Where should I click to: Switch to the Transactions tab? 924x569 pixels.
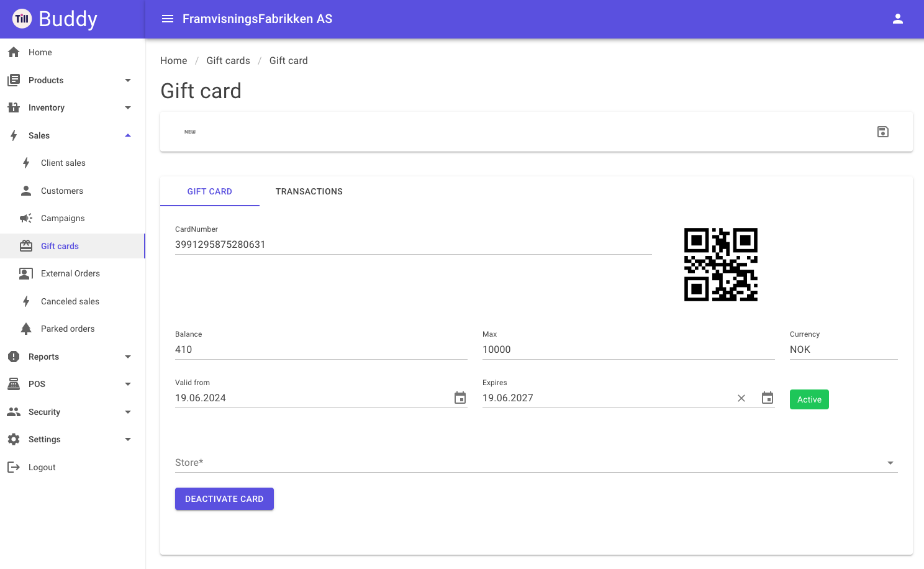(309, 191)
